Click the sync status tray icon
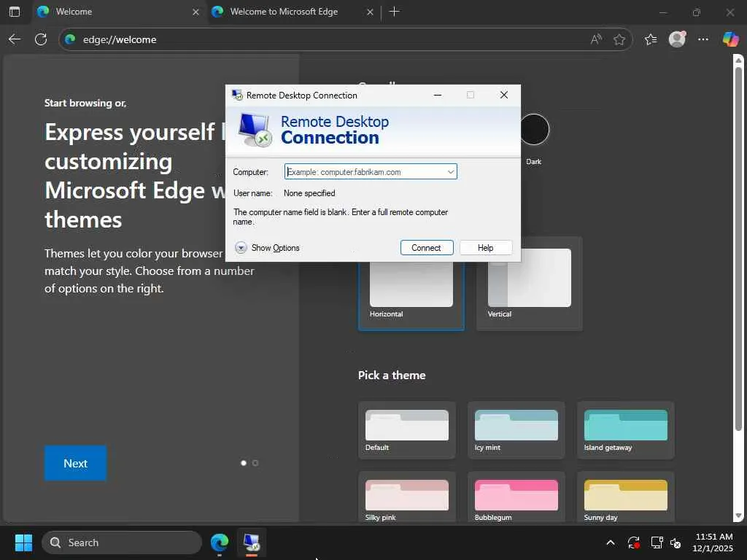The height and width of the screenshot is (560, 747). pos(633,542)
